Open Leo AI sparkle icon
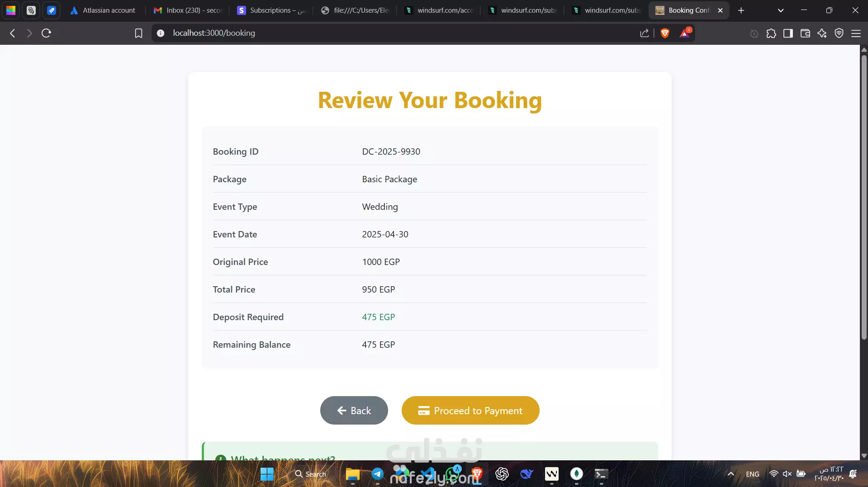The height and width of the screenshot is (487, 868). pos(822,33)
